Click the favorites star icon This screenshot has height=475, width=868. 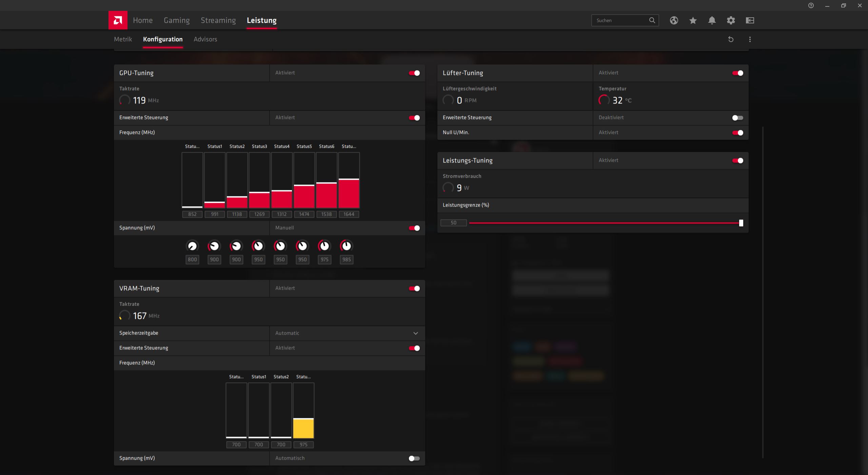pos(693,20)
